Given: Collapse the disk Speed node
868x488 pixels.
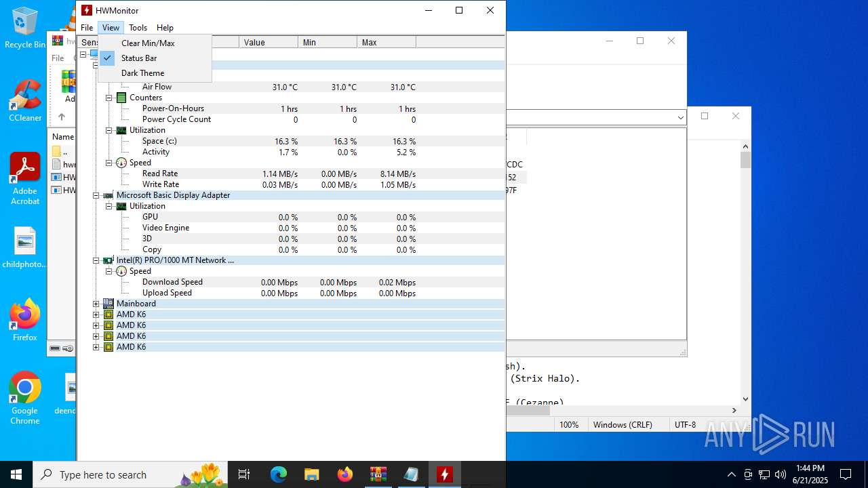Looking at the screenshot, I should 108,163.
